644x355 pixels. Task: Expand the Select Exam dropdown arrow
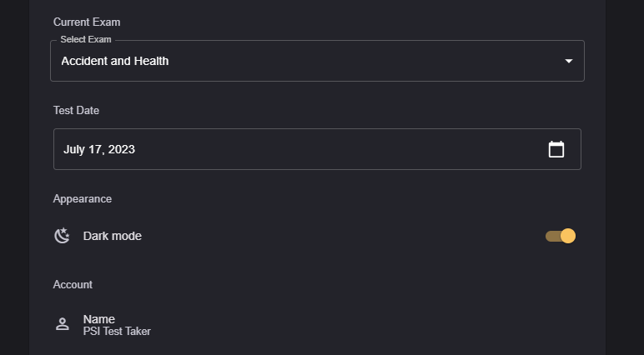coord(569,61)
